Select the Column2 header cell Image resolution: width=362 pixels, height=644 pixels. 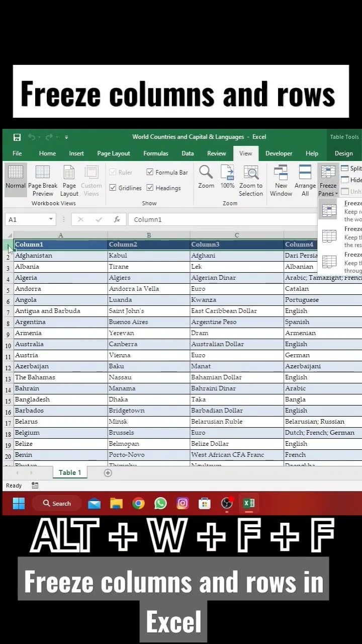pyautogui.click(x=149, y=245)
